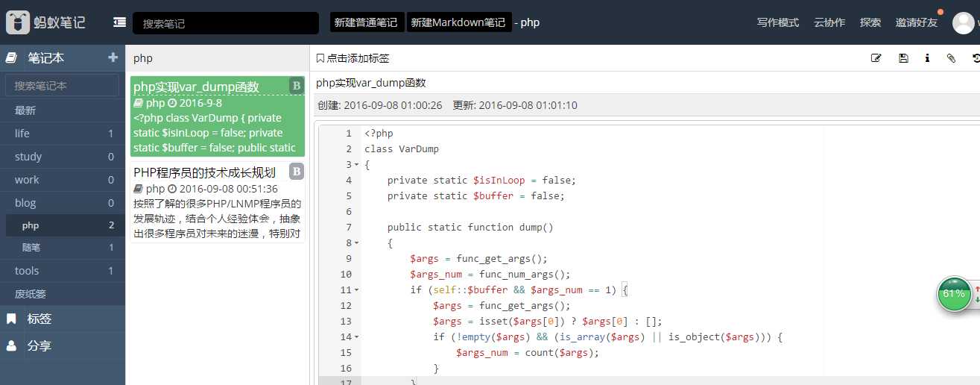Click the orange notification dot near 邀请好友

(941, 12)
